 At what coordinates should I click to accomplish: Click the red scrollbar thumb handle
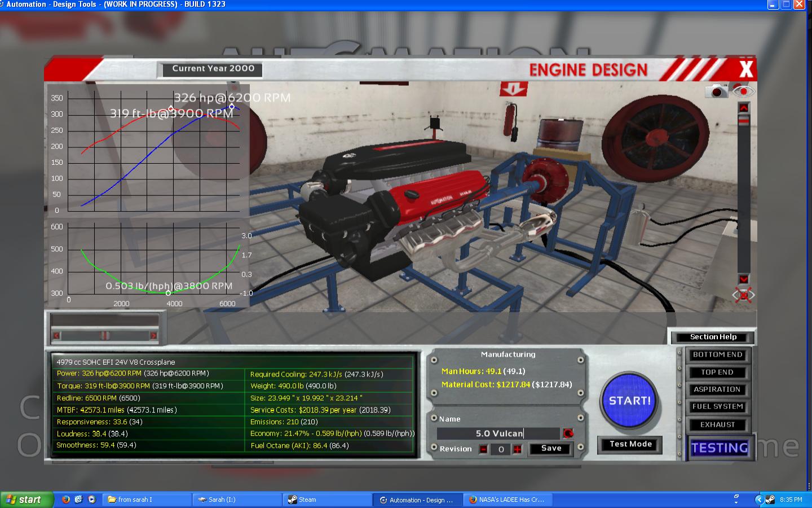point(744,120)
